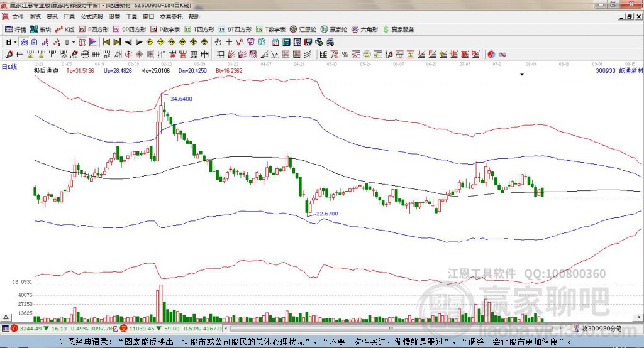Open the T四方形 tool
The width and height of the screenshot is (644, 348).
[199, 30]
